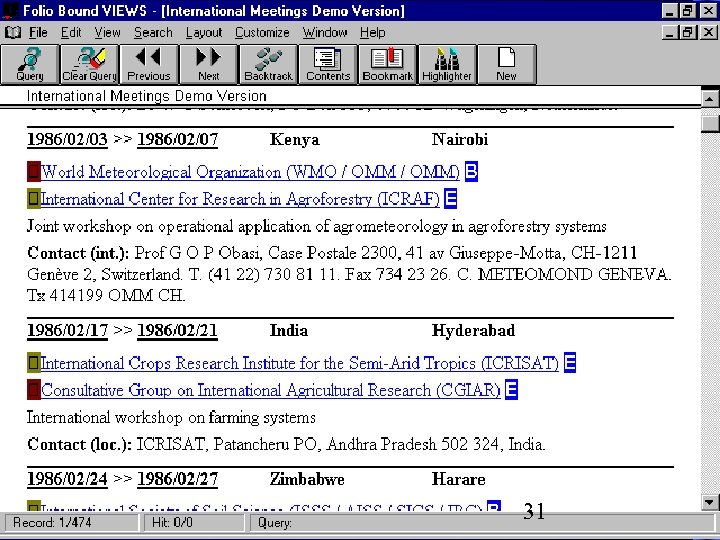This screenshot has height=540, width=720.
Task: Open the Layout menu
Action: [x=204, y=33]
